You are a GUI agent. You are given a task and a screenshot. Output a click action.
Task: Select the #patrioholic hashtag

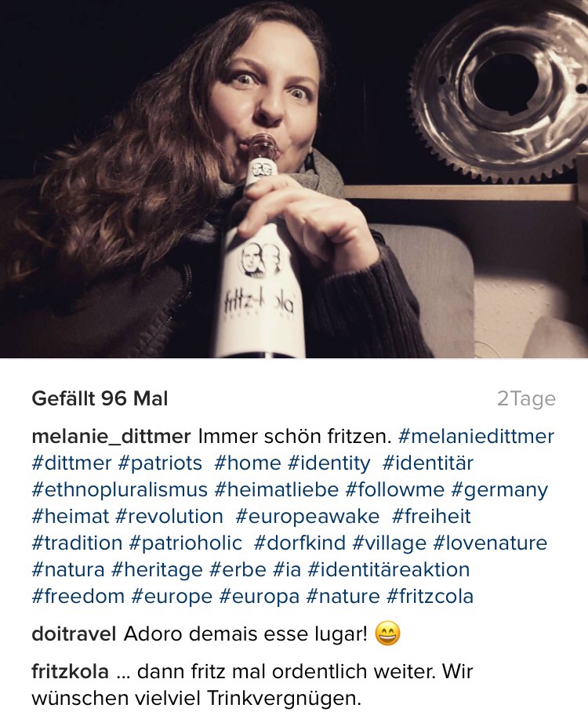coord(185,543)
